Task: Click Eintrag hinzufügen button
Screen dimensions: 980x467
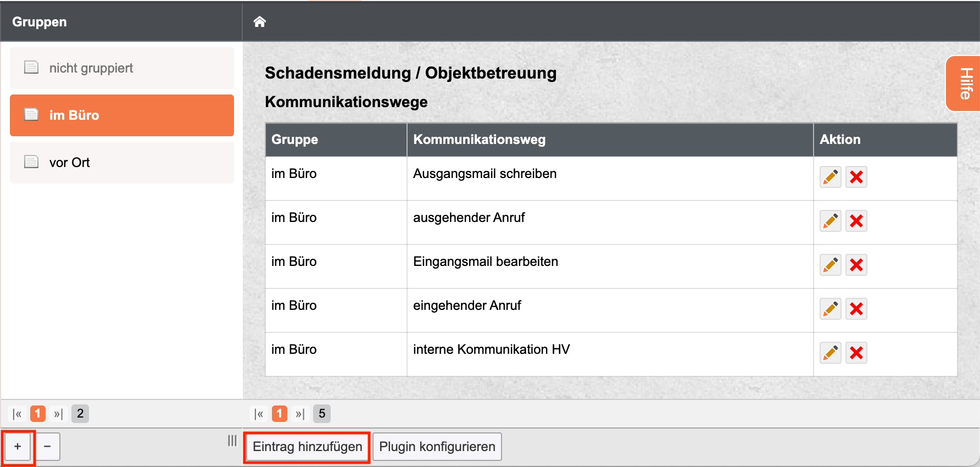Action: 307,447
